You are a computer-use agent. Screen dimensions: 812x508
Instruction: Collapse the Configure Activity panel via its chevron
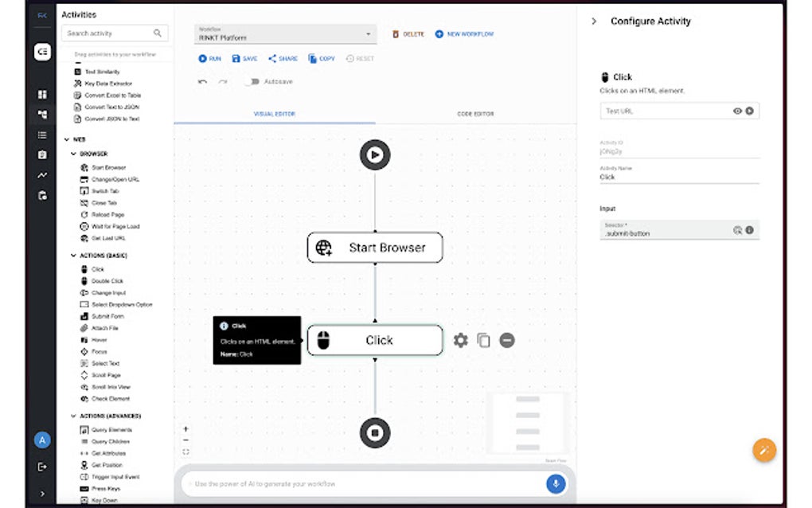(x=595, y=21)
